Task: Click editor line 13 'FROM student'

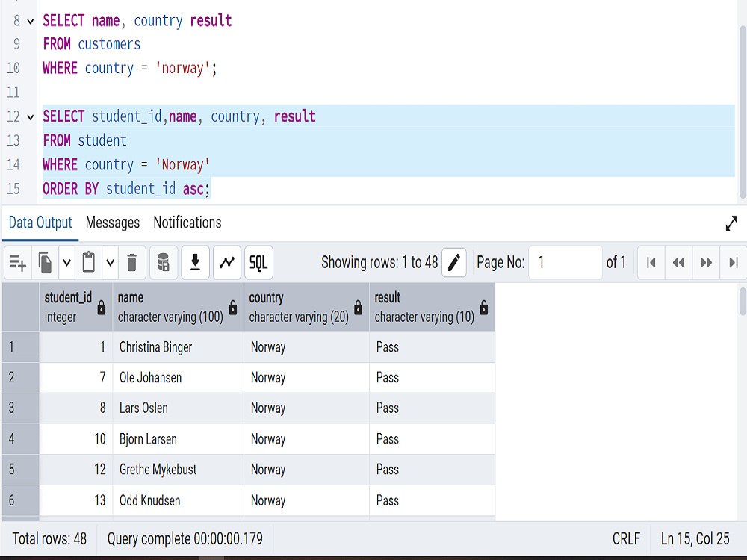Action: 85,140
